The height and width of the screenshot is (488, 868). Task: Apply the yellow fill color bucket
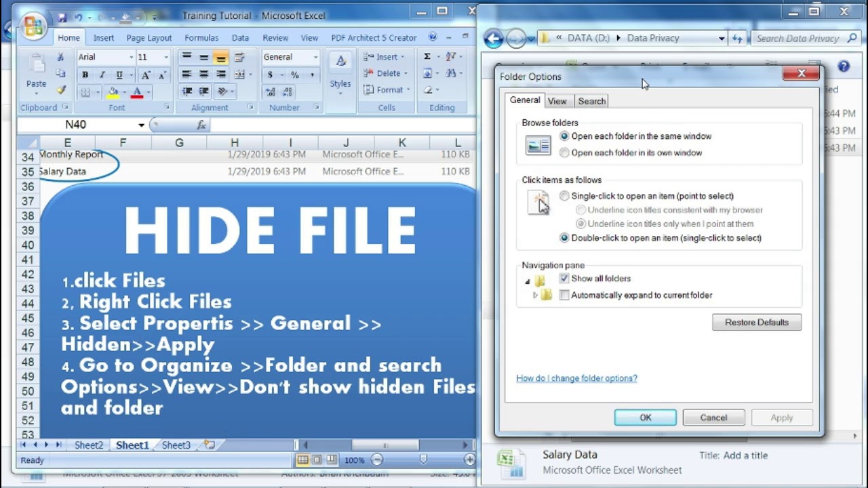pyautogui.click(x=113, y=91)
